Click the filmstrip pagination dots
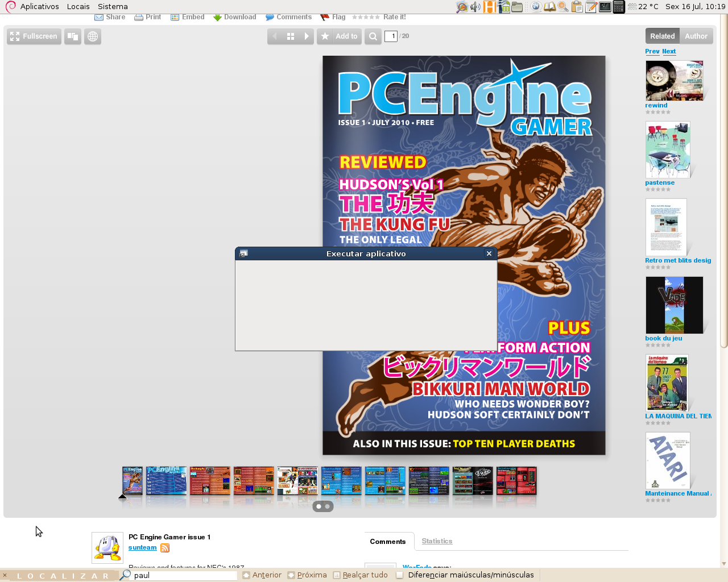728x582 pixels. [323, 506]
